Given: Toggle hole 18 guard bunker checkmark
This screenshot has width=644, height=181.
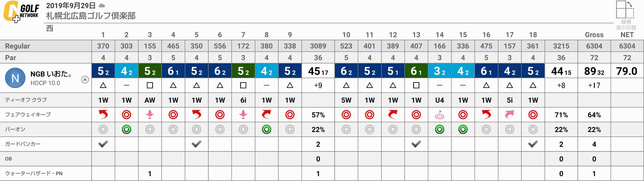Looking at the screenshot, I should pyautogui.click(x=533, y=144).
